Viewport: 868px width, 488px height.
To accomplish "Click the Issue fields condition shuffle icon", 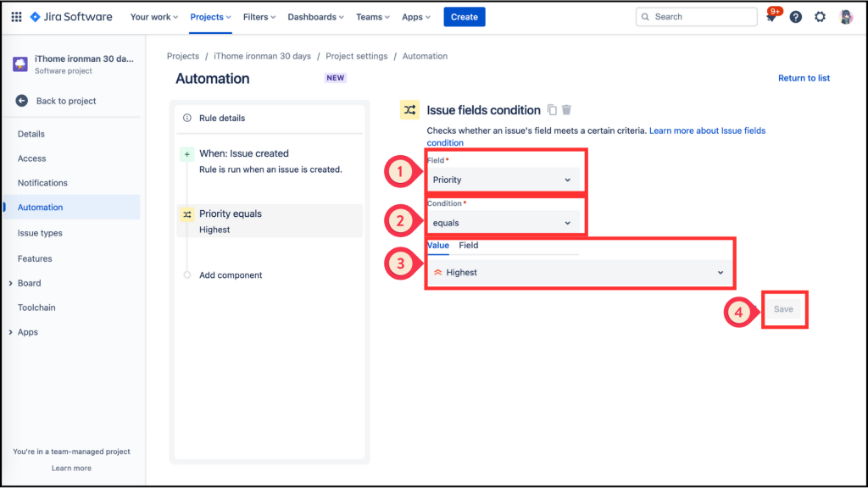I will pyautogui.click(x=409, y=110).
